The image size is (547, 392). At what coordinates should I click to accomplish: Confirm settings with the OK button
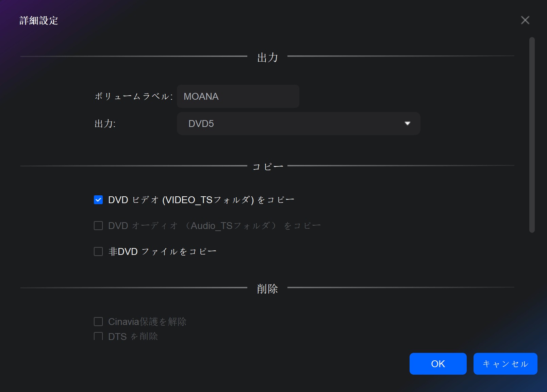tap(438, 364)
